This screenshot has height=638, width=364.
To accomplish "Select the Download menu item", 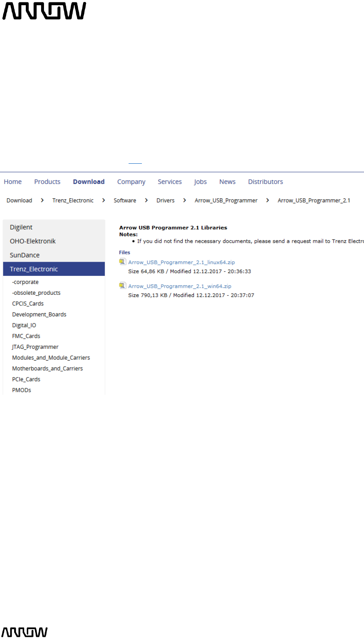I will click(x=89, y=182).
